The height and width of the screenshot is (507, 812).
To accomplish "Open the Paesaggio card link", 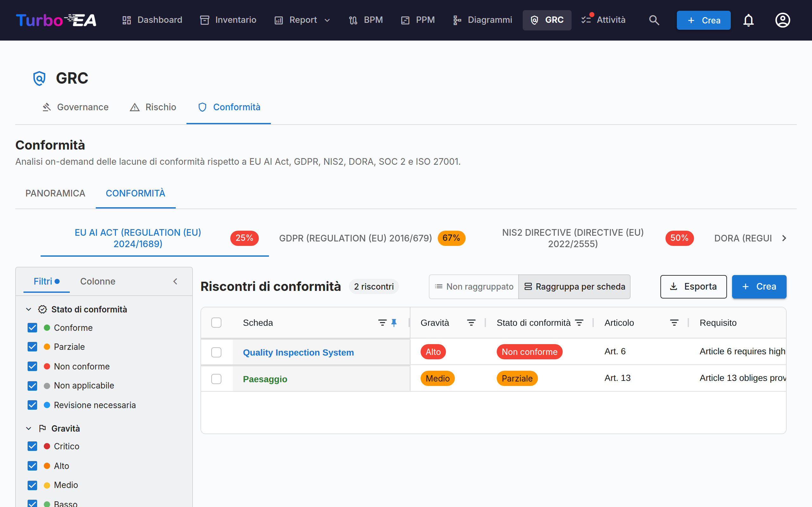I will point(265,379).
